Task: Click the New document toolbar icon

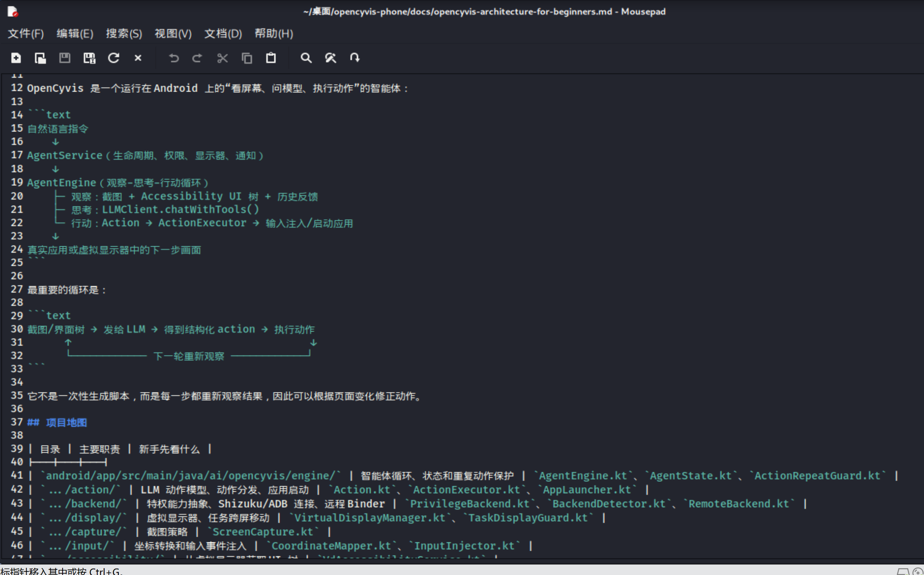Action: pyautogui.click(x=16, y=58)
